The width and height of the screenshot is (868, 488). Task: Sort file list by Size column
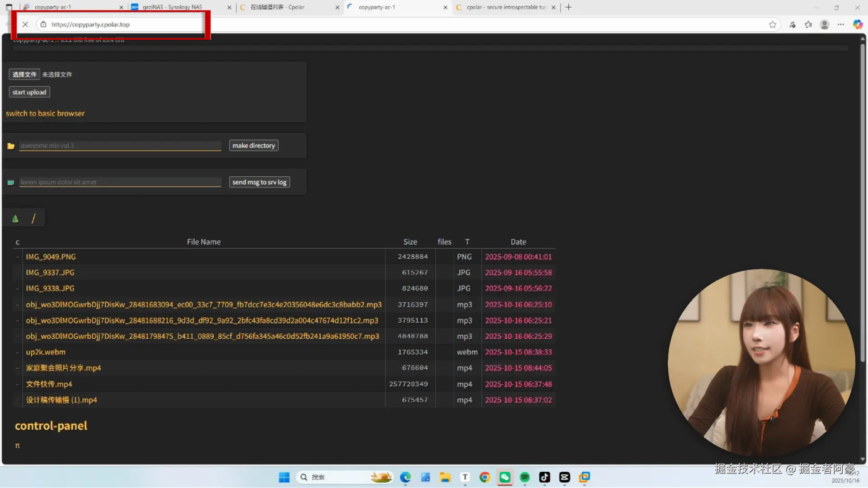[410, 242]
